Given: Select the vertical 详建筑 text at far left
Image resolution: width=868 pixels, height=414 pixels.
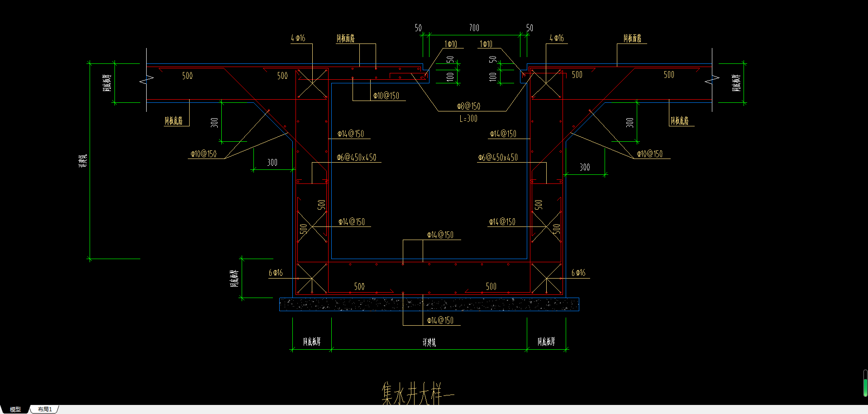Looking at the screenshot, I should pyautogui.click(x=83, y=161).
